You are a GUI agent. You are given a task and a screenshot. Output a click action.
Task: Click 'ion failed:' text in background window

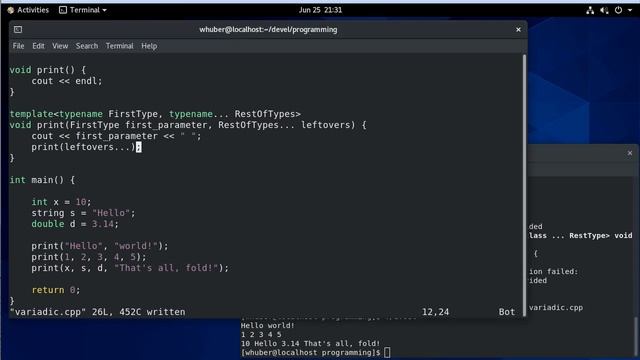pos(553,271)
